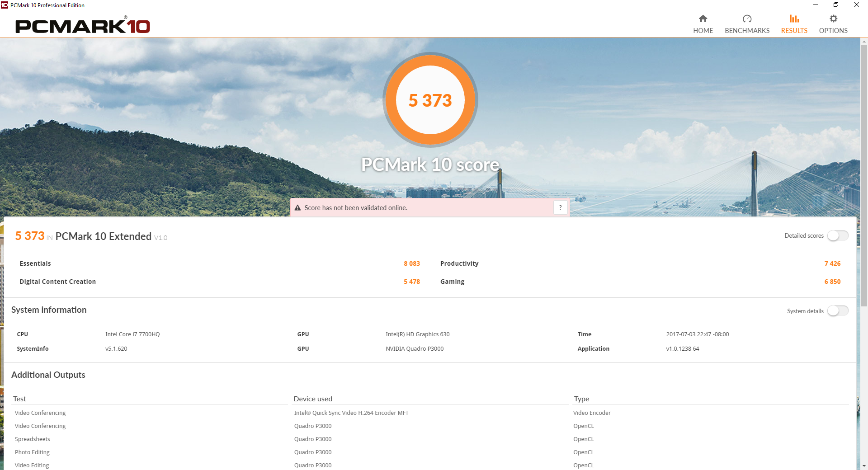Open the Results bar chart icon
Screen dimensions: 868x470
click(x=794, y=19)
